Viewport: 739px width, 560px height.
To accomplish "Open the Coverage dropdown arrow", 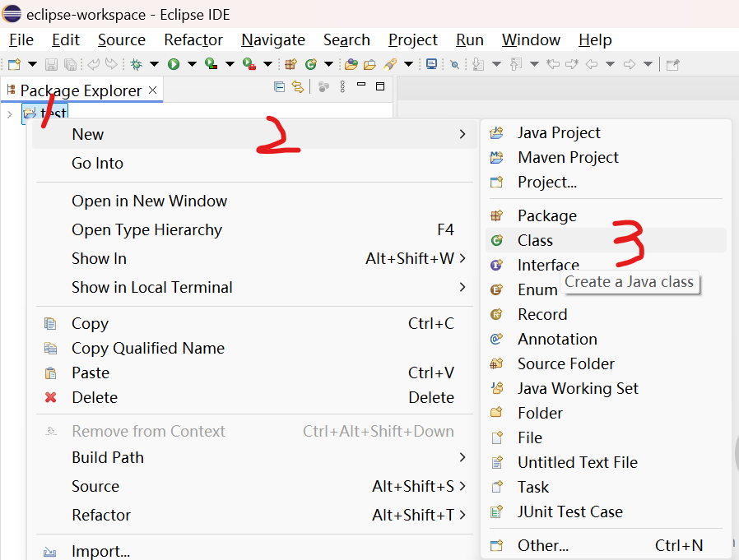I will pos(230,64).
